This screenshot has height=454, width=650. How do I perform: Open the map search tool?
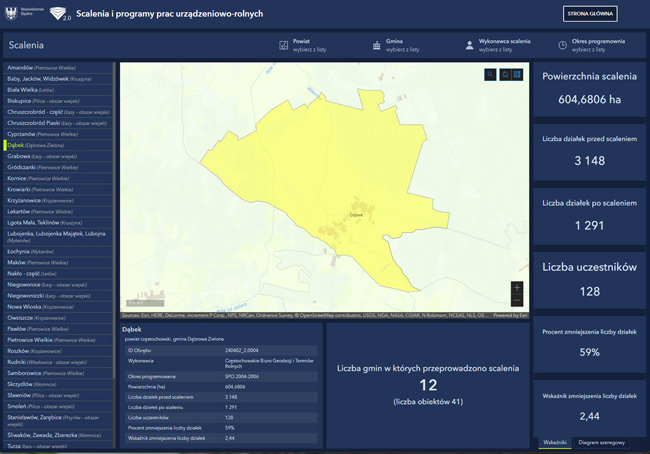[x=490, y=75]
